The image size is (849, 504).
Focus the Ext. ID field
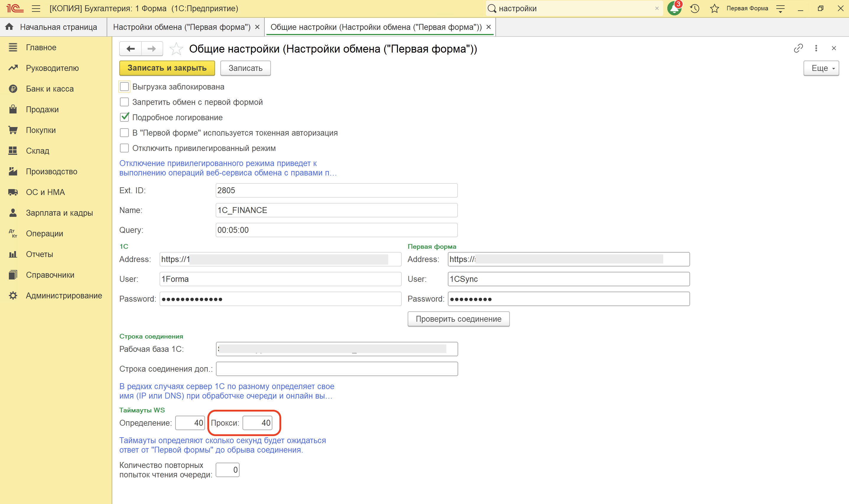pos(336,190)
